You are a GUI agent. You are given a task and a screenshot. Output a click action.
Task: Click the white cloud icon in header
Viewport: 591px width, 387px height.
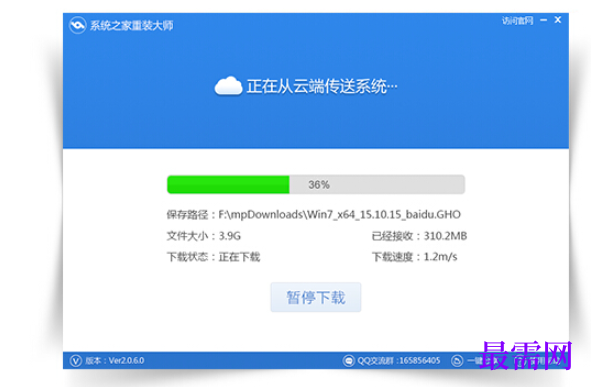tap(228, 86)
